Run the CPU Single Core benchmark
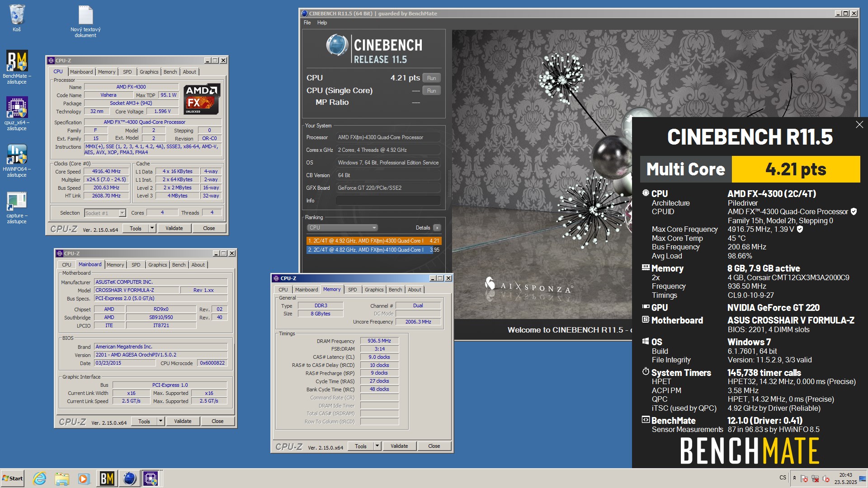The image size is (868, 488). pos(431,90)
